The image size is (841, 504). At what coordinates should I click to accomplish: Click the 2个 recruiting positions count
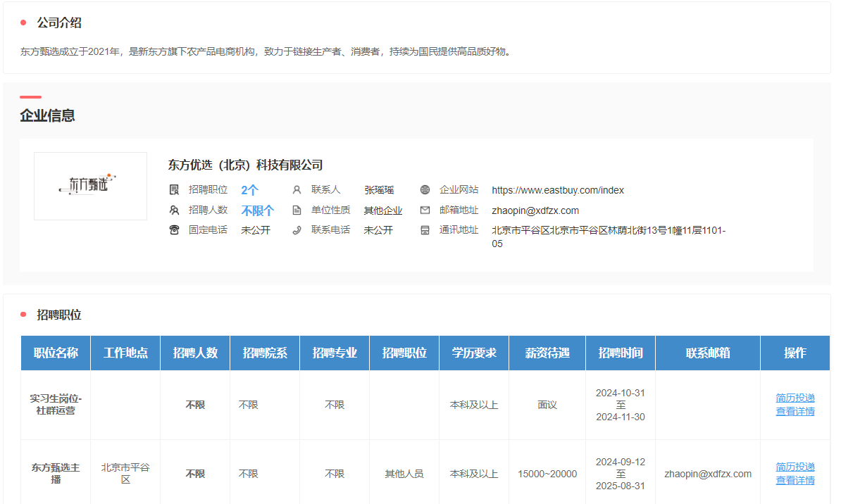tap(250, 190)
